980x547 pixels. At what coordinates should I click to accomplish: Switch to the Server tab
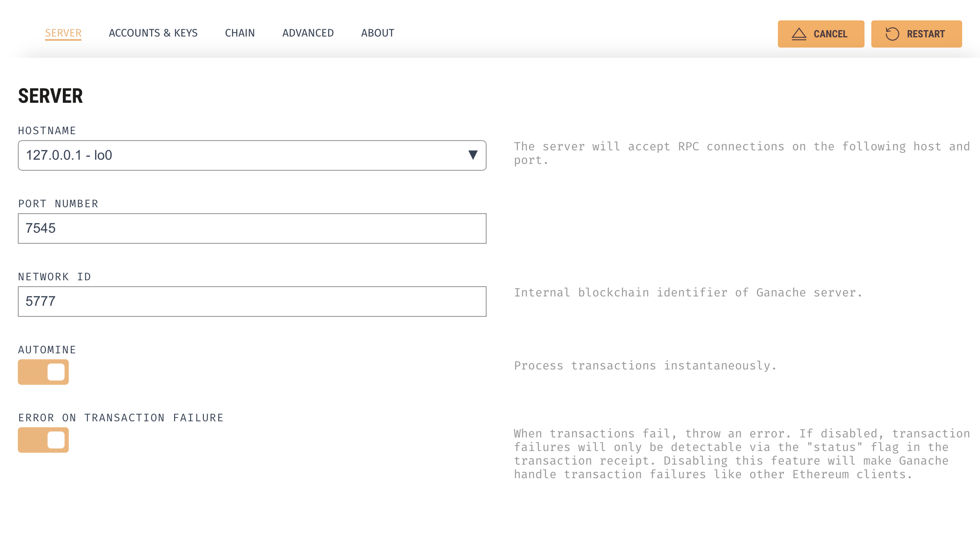coord(63,33)
